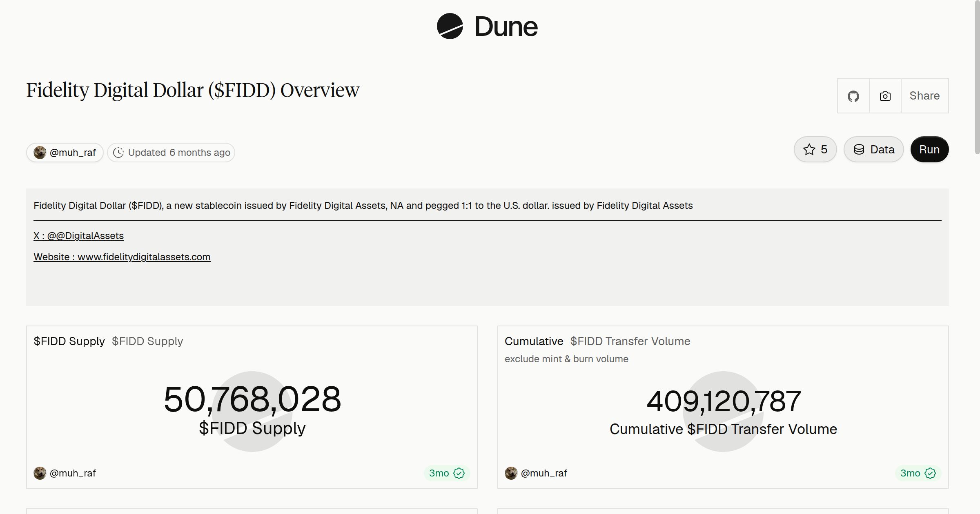Click the Dune logo icon
The height and width of the screenshot is (514, 980).
[x=450, y=26]
